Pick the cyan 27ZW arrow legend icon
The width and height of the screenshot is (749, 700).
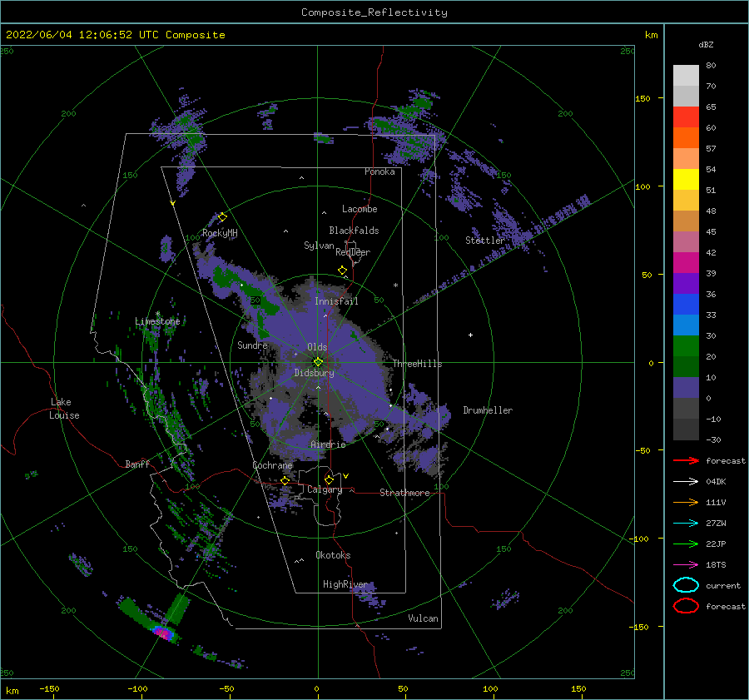[686, 524]
